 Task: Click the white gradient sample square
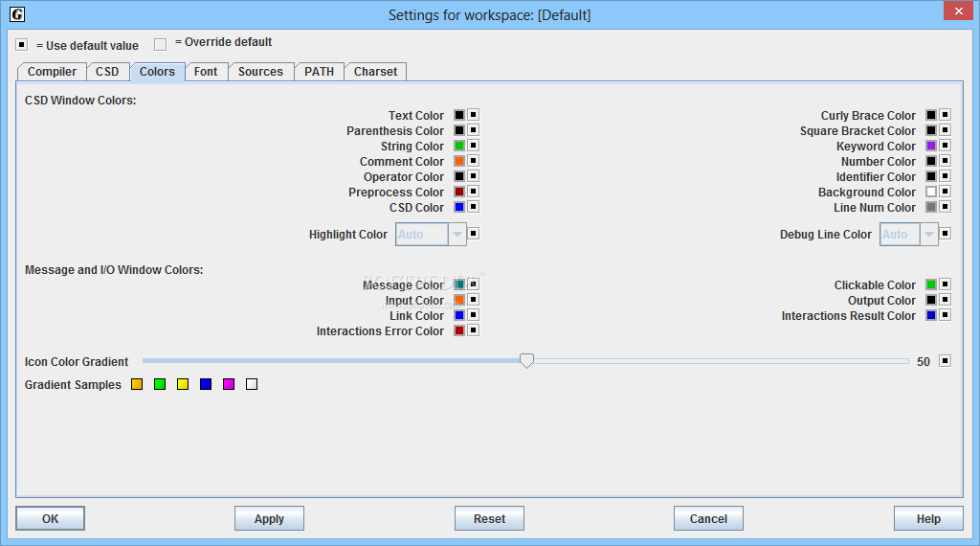point(252,384)
